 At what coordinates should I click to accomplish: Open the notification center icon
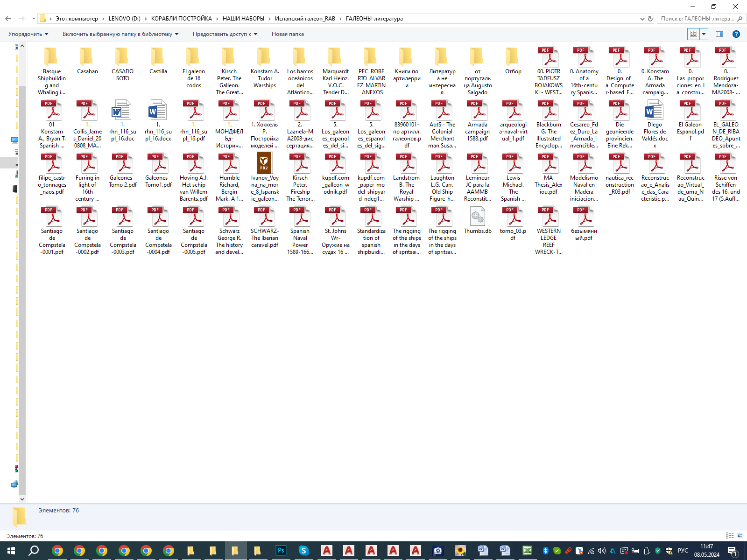point(733,551)
